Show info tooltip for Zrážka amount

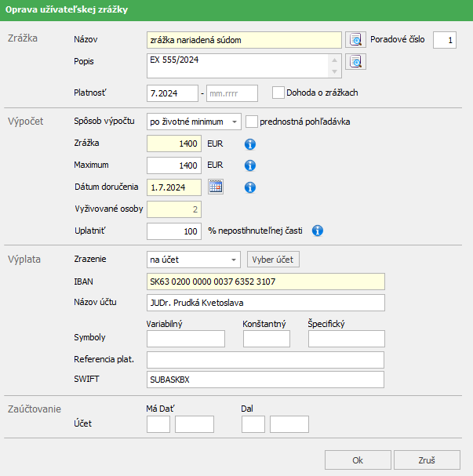[x=250, y=144]
